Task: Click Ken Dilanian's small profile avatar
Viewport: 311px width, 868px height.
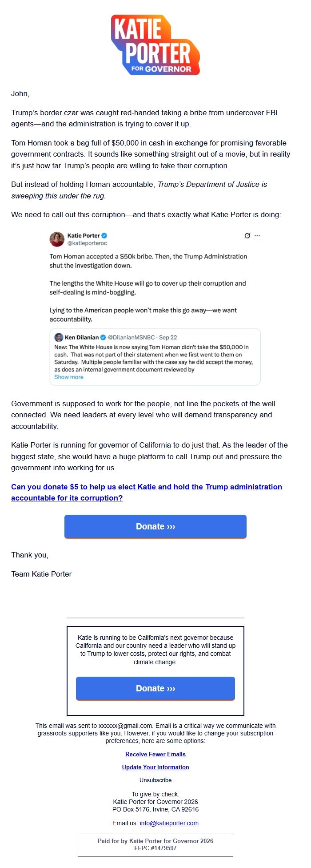Action: point(59,337)
